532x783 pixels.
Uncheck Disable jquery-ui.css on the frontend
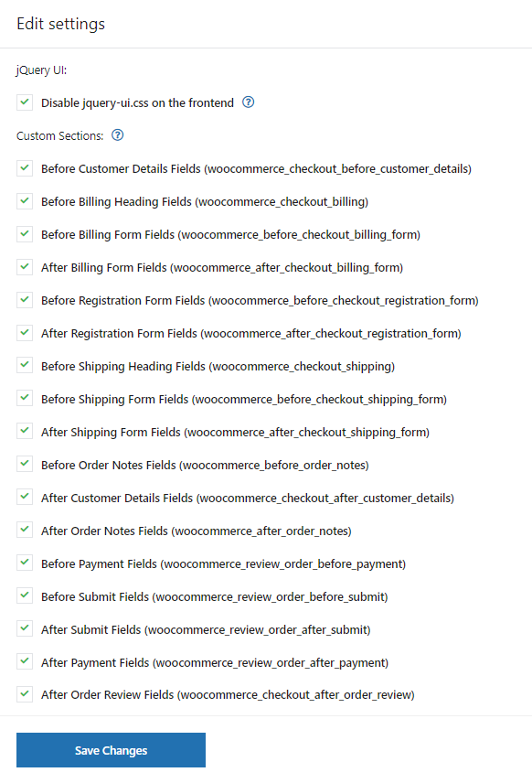(25, 102)
